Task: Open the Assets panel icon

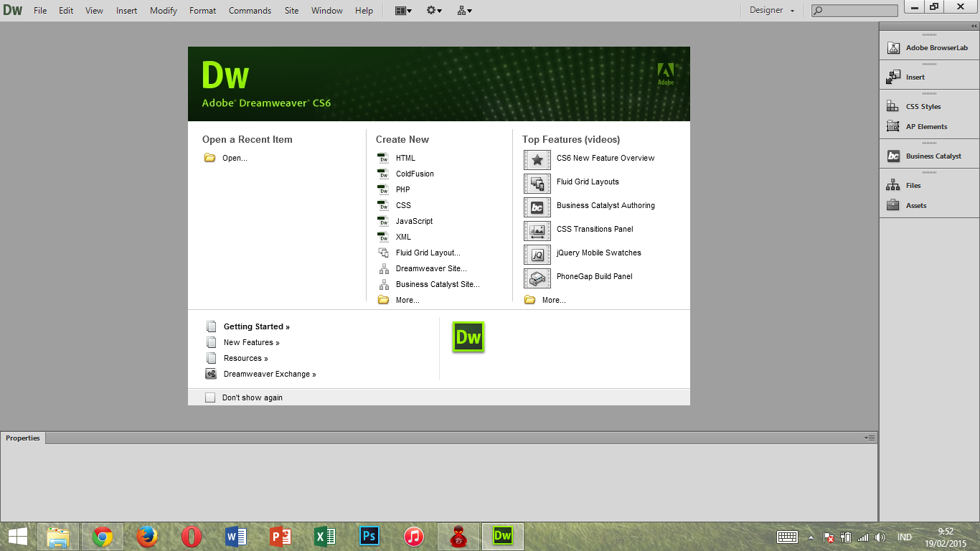Action: coord(893,205)
